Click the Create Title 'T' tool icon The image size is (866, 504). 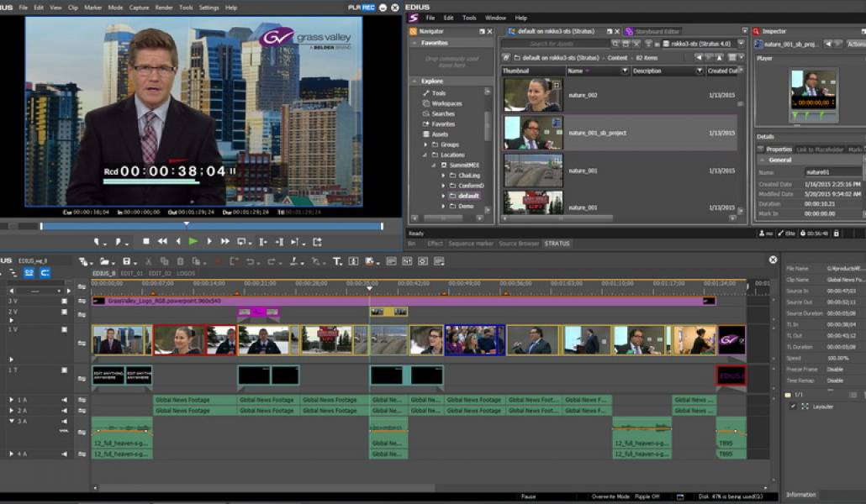337,261
